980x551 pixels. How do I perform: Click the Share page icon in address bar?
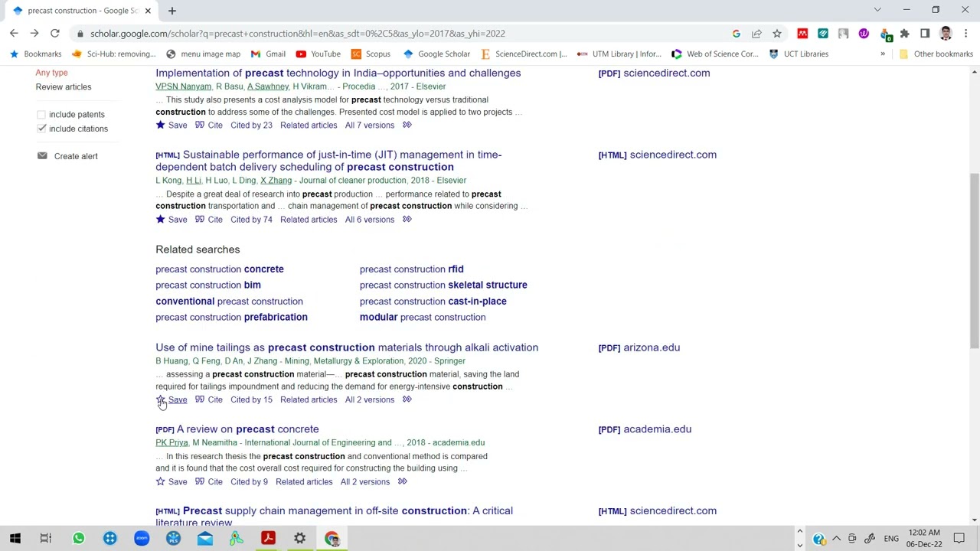tap(756, 34)
